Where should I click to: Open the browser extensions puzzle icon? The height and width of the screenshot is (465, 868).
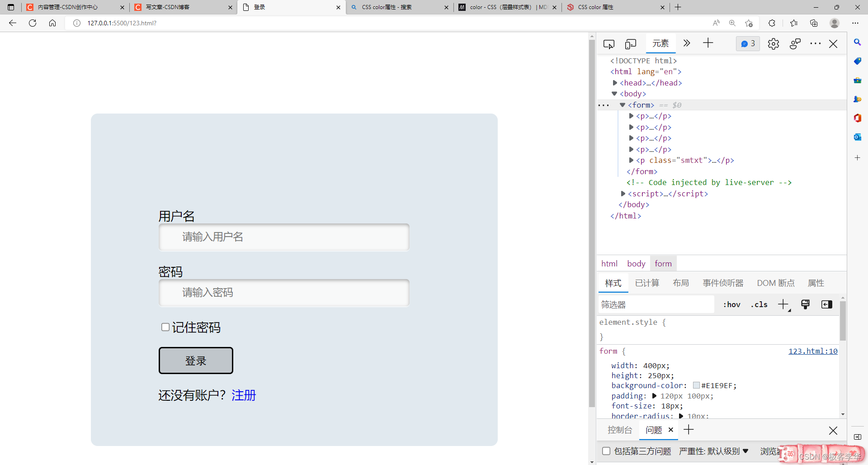pos(772,23)
